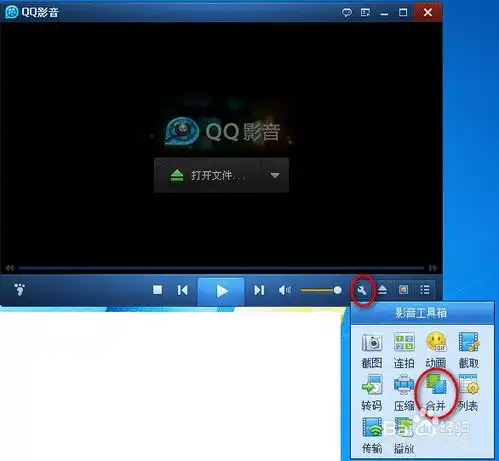499x461 pixels.
Task: Minimize the QQ影音 window
Action: tap(384, 13)
